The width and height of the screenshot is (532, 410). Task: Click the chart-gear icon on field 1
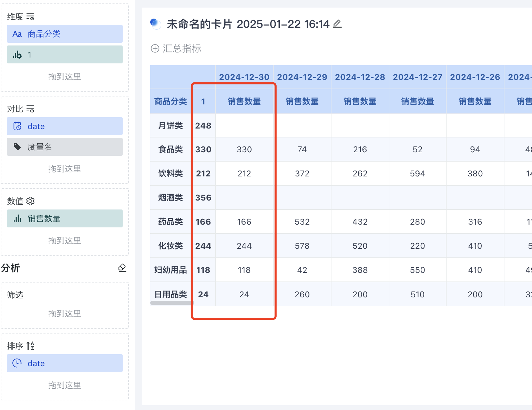(x=17, y=54)
